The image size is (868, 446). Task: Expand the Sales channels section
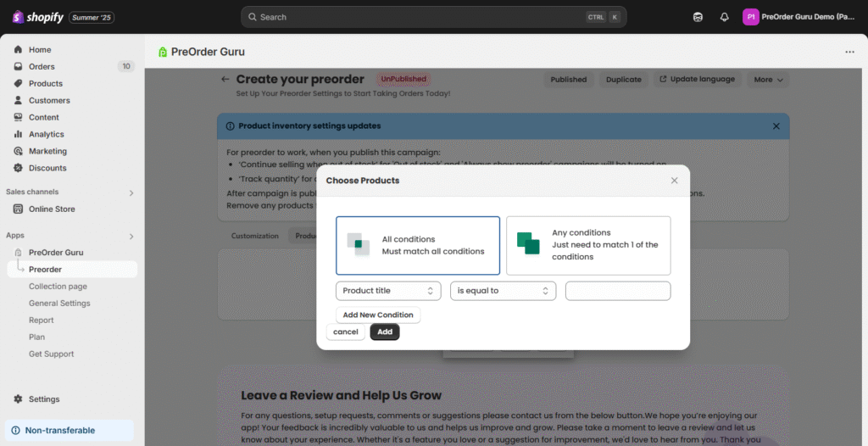(x=131, y=192)
